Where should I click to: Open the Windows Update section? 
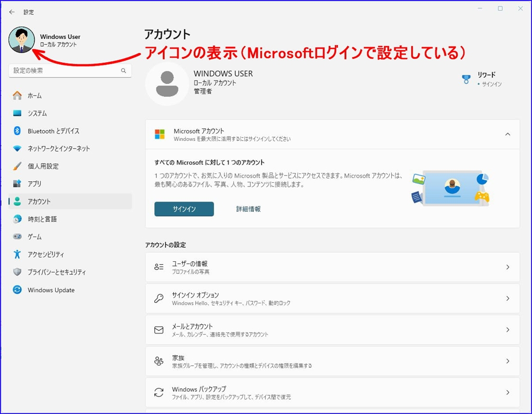(x=70, y=290)
